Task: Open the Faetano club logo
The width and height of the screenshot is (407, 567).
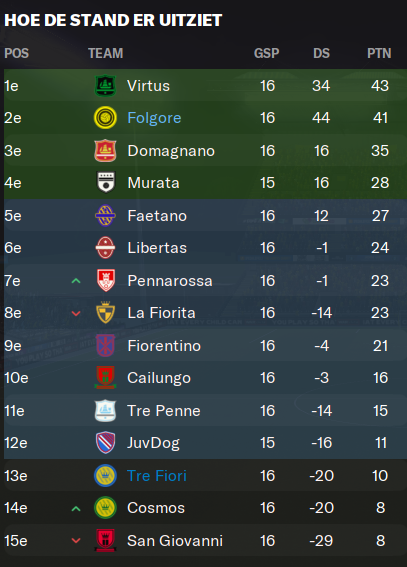Action: tap(105, 216)
